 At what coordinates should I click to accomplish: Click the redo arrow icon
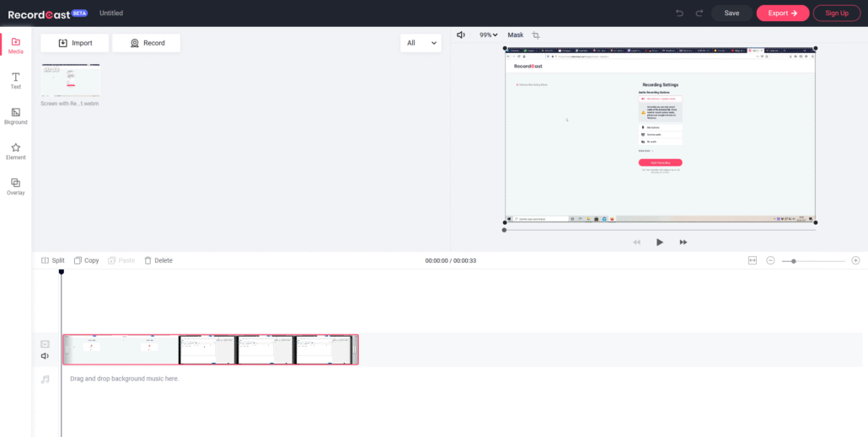pos(699,13)
